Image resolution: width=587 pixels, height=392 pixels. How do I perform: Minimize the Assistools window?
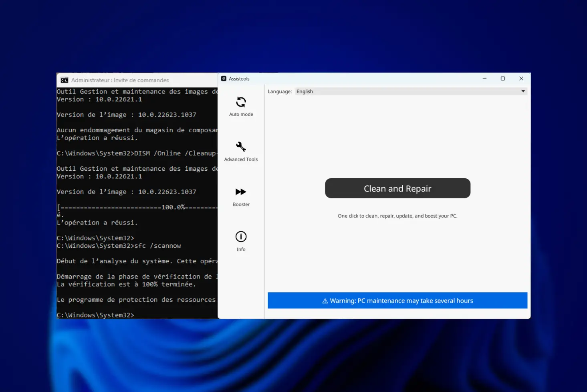(484, 79)
